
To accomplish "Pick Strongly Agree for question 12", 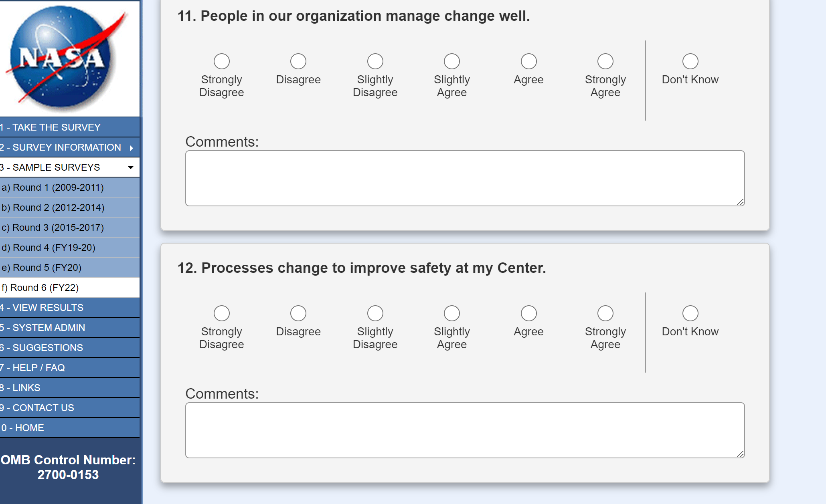I will pyautogui.click(x=605, y=313).
